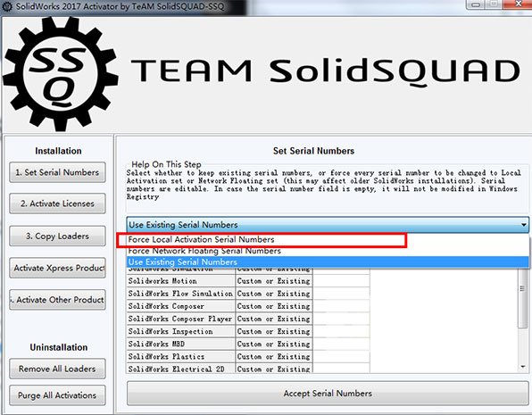Click 'Custom or Existing' cell for SolidWorks Composer

[x=274, y=306]
